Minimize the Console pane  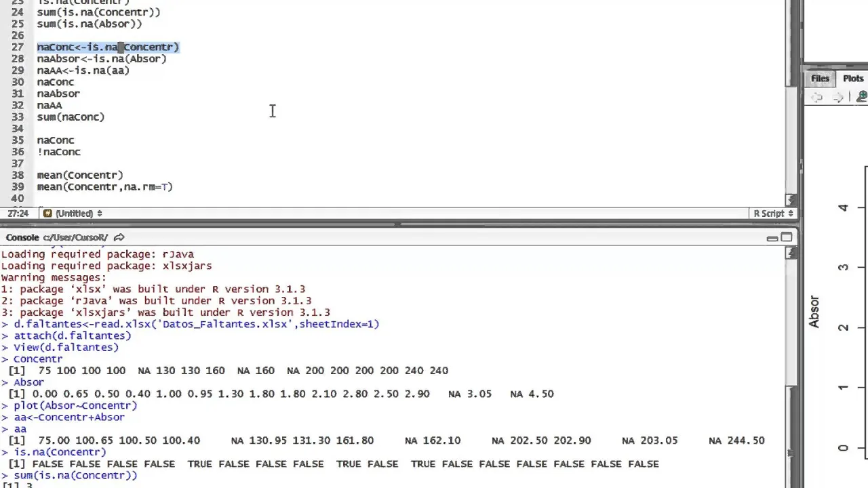[x=772, y=238]
